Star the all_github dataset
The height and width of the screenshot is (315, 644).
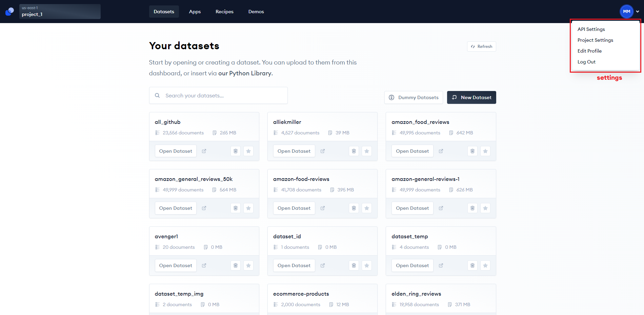[x=248, y=151]
